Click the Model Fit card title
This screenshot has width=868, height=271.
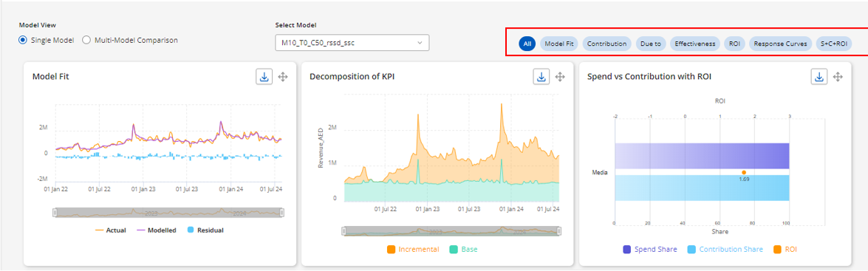(x=50, y=77)
